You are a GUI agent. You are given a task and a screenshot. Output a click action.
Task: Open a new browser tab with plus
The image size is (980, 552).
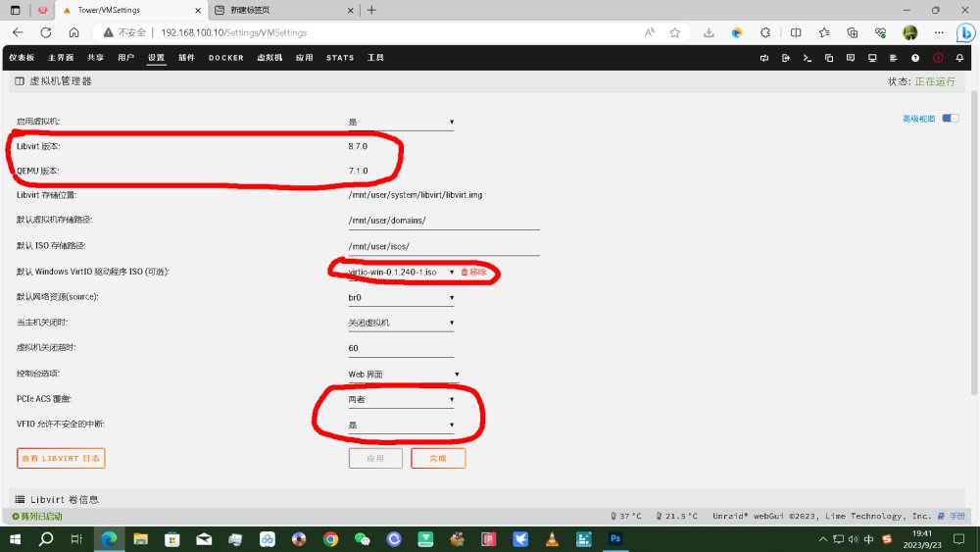(x=371, y=10)
